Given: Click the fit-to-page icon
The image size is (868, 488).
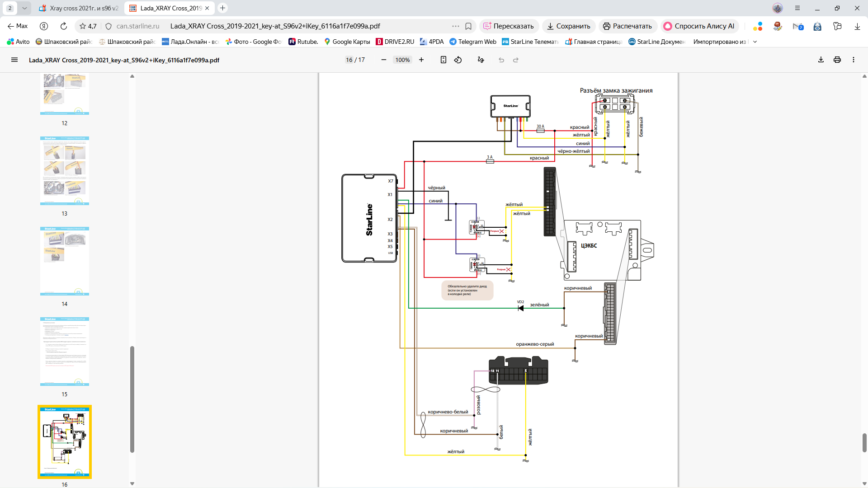Looking at the screenshot, I should tap(443, 60).
